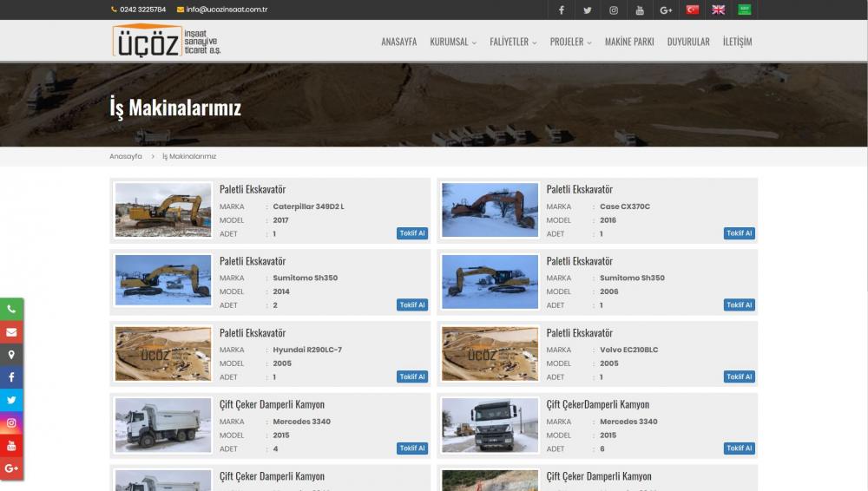Click the Facebook icon in left sidebar

(11, 377)
